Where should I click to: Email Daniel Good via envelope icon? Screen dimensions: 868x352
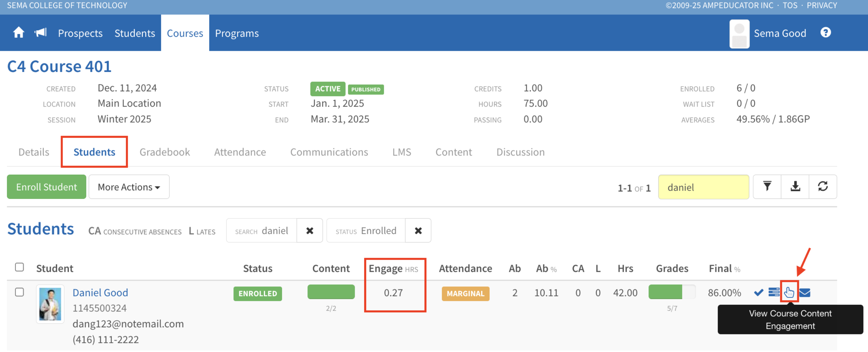click(805, 292)
